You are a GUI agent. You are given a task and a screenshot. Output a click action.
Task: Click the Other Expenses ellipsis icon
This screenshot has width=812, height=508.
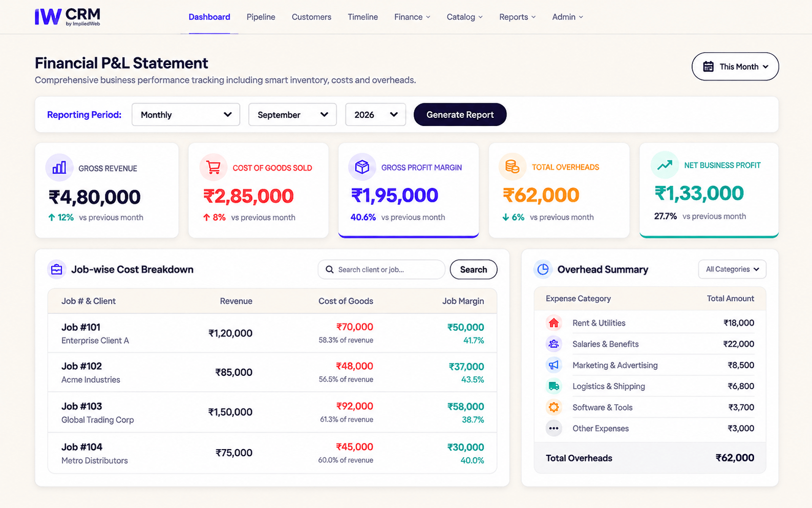coord(553,428)
